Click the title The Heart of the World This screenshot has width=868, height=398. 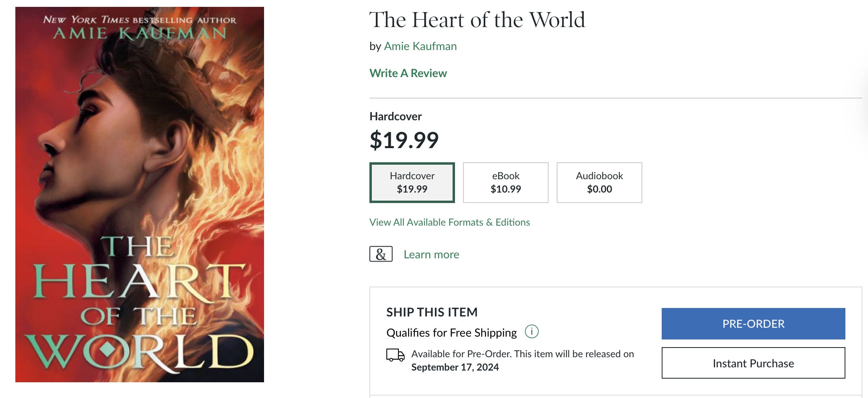(477, 19)
